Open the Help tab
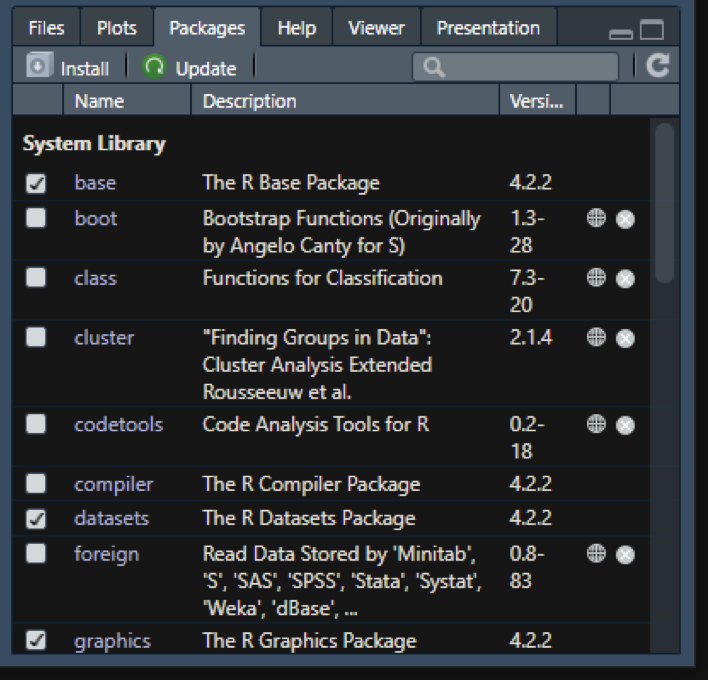The image size is (708, 680). click(x=296, y=28)
